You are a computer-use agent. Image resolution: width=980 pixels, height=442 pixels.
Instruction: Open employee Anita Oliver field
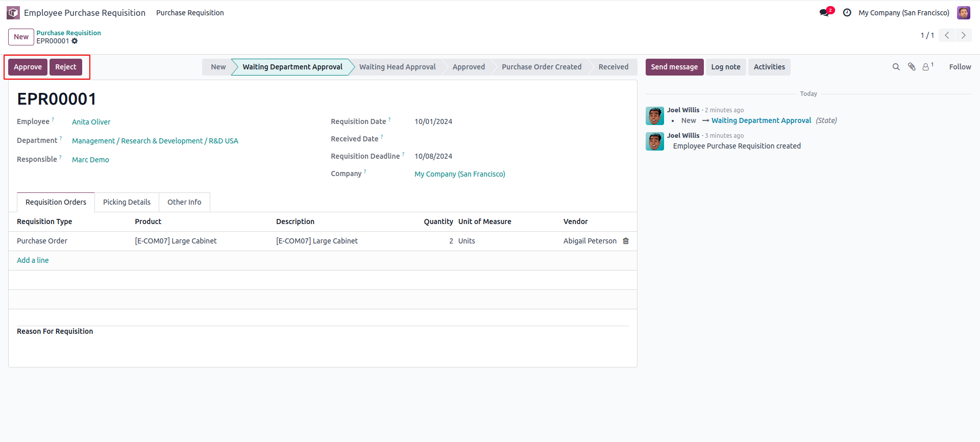pyautogui.click(x=91, y=122)
